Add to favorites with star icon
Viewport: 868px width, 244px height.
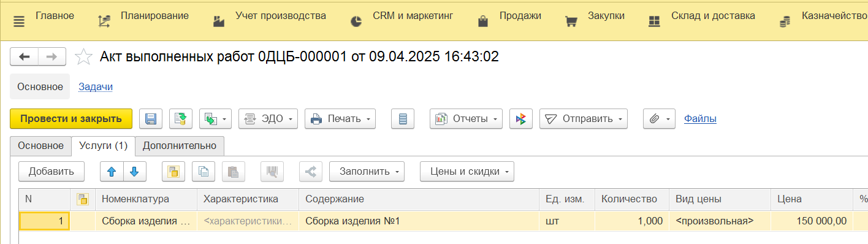coord(83,57)
